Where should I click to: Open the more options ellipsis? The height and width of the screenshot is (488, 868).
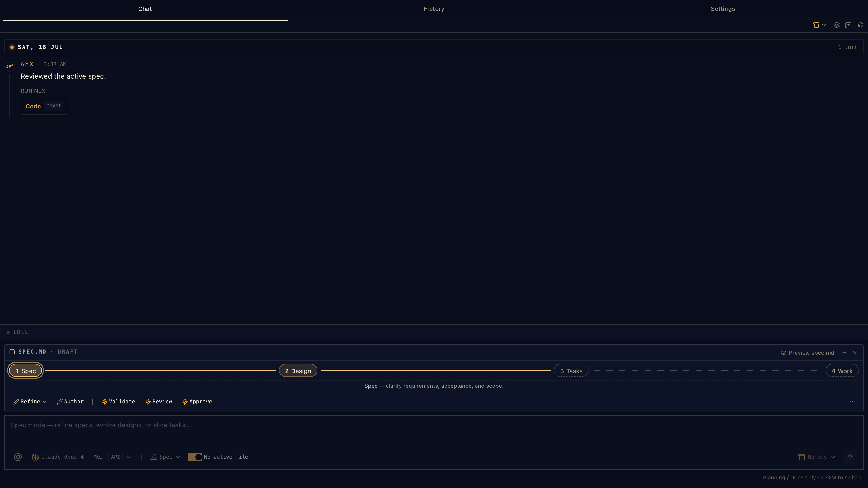852,402
